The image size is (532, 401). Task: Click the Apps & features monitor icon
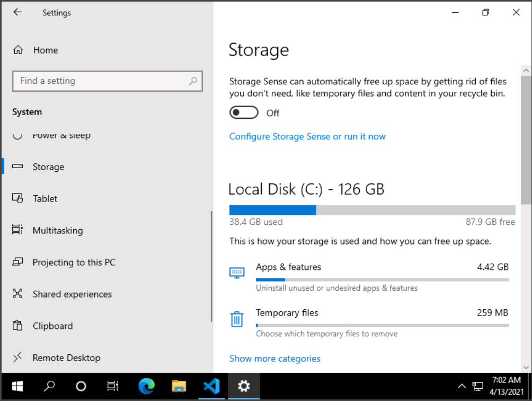coord(236,273)
